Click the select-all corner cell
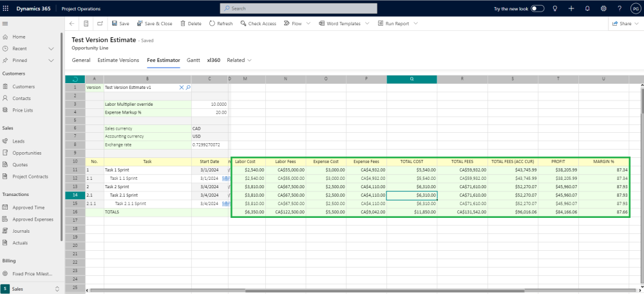The width and height of the screenshot is (644, 294). tap(75, 79)
